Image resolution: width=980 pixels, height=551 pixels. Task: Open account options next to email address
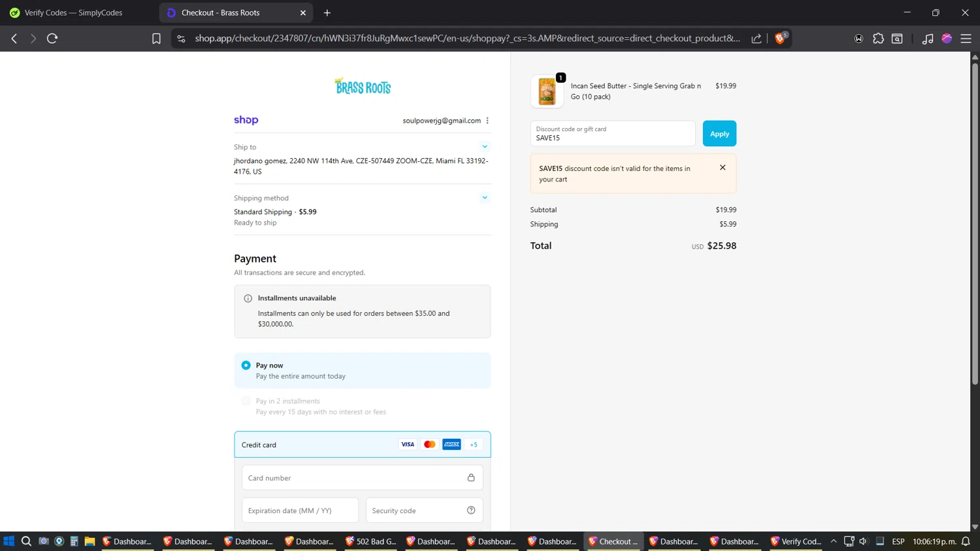click(x=487, y=120)
